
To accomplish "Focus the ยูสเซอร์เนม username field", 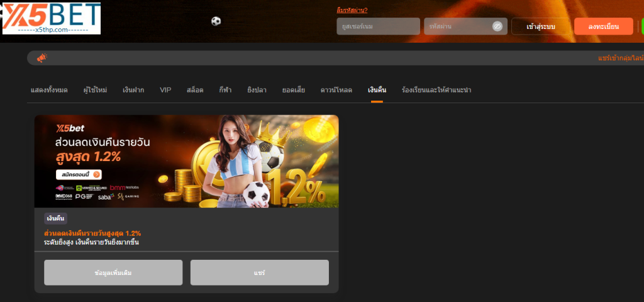I will coord(378,26).
